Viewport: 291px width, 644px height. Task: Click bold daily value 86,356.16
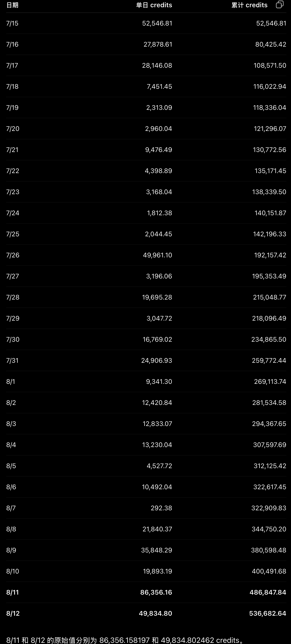156,592
